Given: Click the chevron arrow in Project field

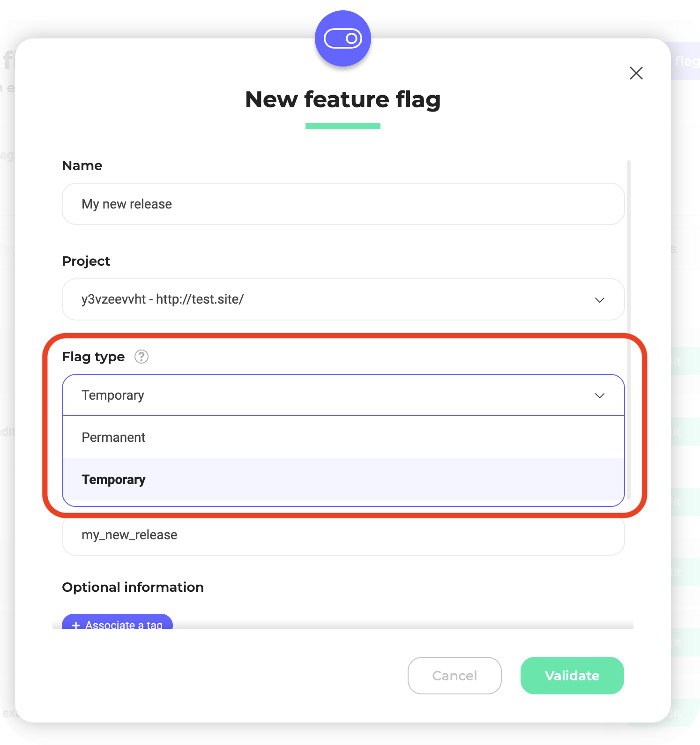Looking at the screenshot, I should 600,300.
